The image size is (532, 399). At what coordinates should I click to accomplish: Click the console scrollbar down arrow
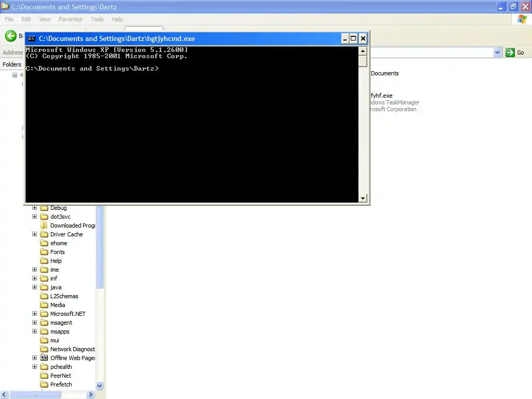(x=363, y=198)
